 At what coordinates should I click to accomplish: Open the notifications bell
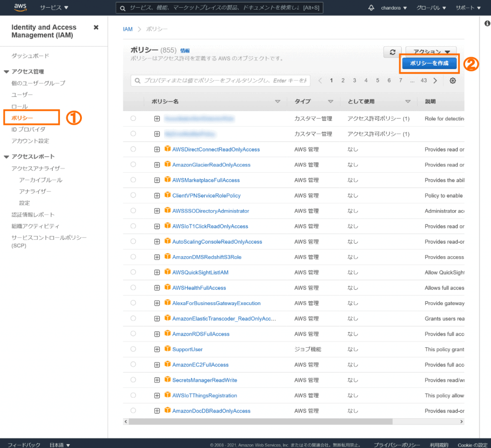pos(371,8)
